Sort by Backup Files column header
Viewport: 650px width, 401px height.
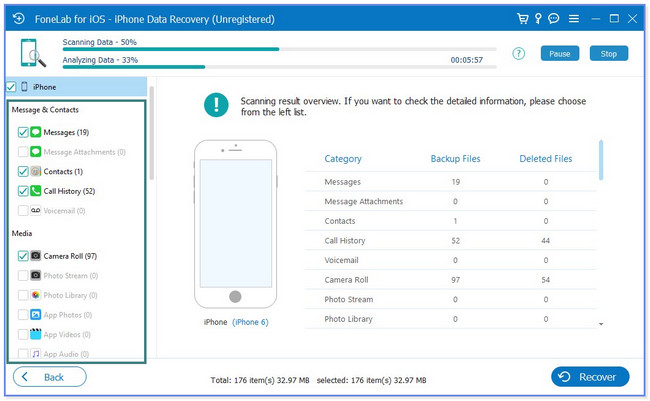[x=455, y=159]
